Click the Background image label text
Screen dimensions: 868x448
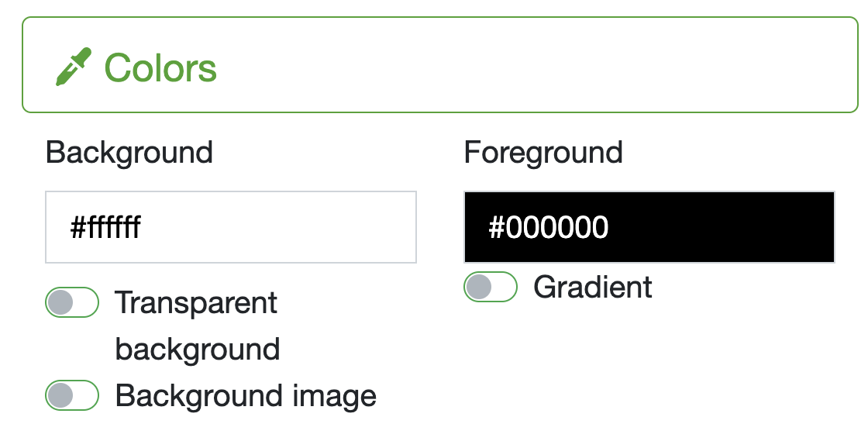click(246, 395)
